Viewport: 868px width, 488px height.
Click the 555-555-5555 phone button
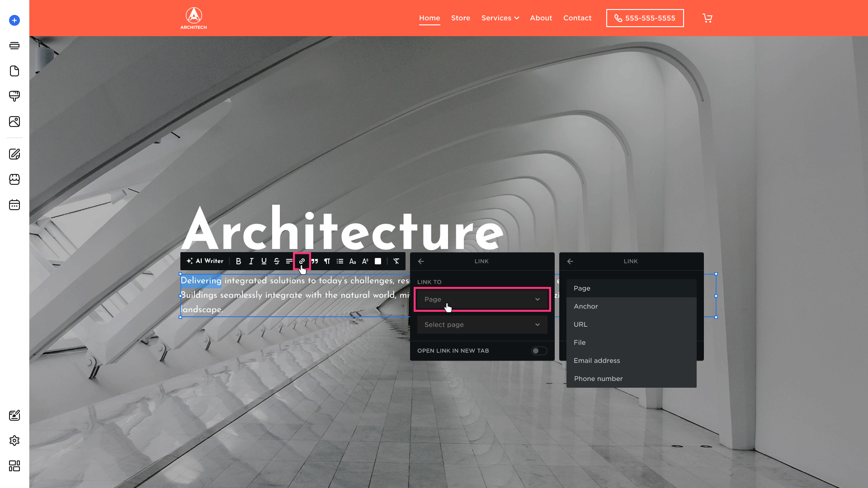645,18
